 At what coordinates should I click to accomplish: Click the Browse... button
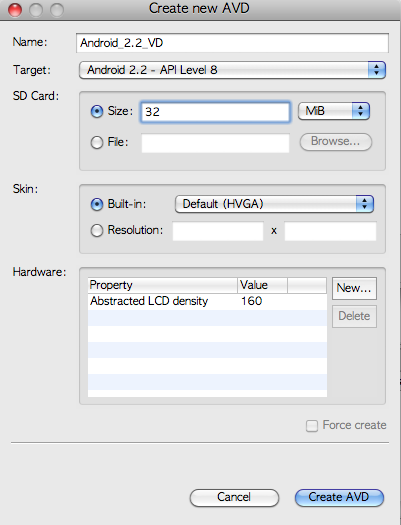point(335,142)
